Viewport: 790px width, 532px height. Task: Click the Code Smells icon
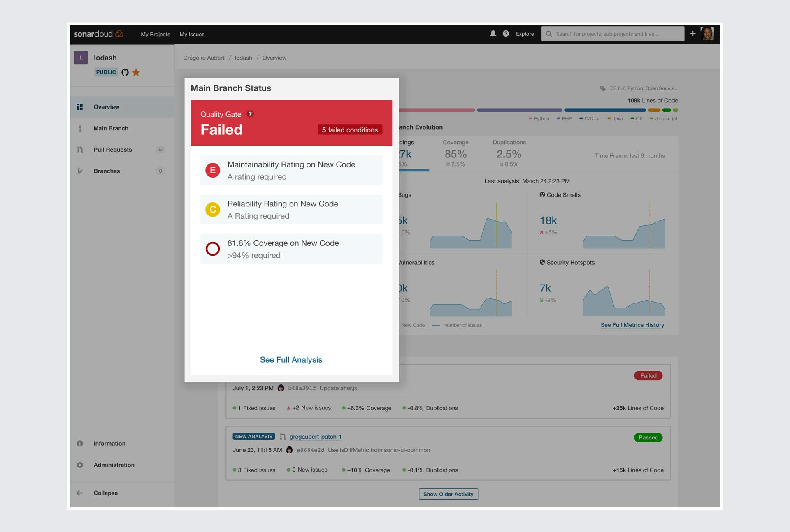point(542,195)
